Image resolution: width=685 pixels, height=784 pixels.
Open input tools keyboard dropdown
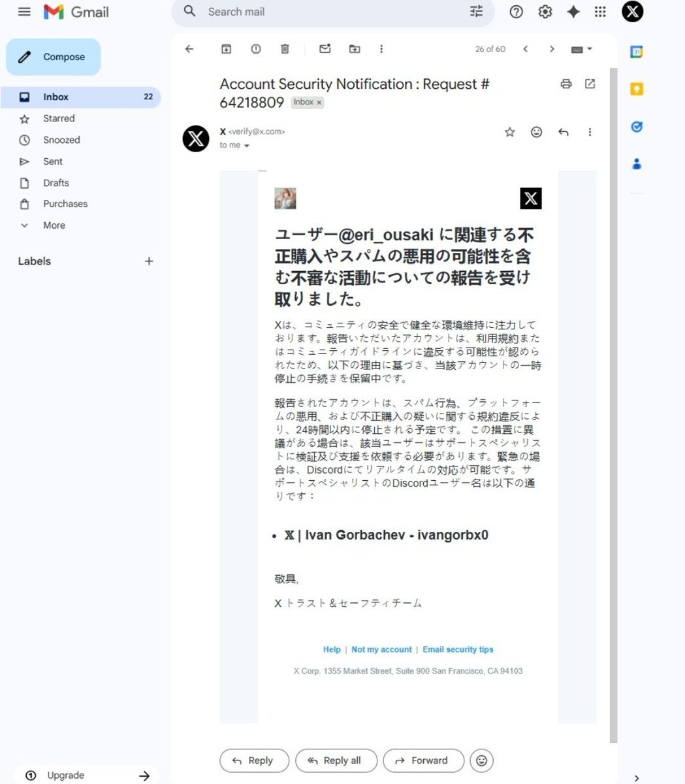click(x=581, y=49)
